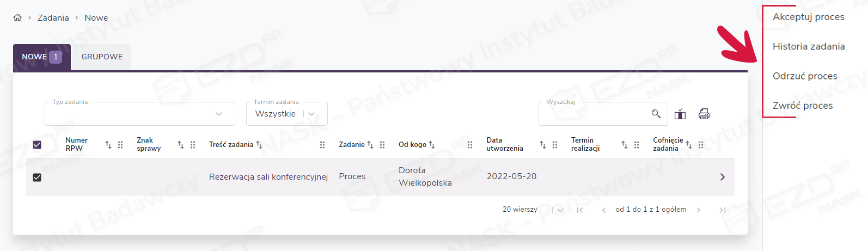Screen dimensions: 868x251
Task: Click the home icon in breadcrumb
Action: coord(17,18)
